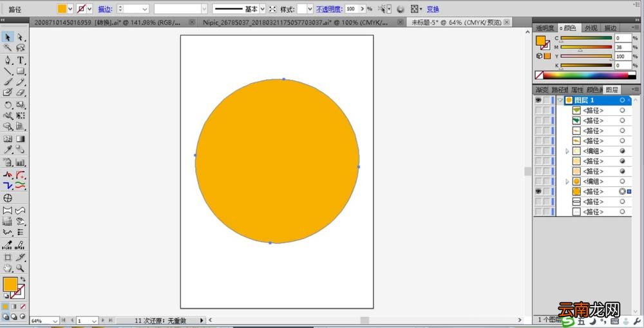Click the swap fill and stroke arrow
This screenshot has width=644, height=328.
(x=23, y=279)
